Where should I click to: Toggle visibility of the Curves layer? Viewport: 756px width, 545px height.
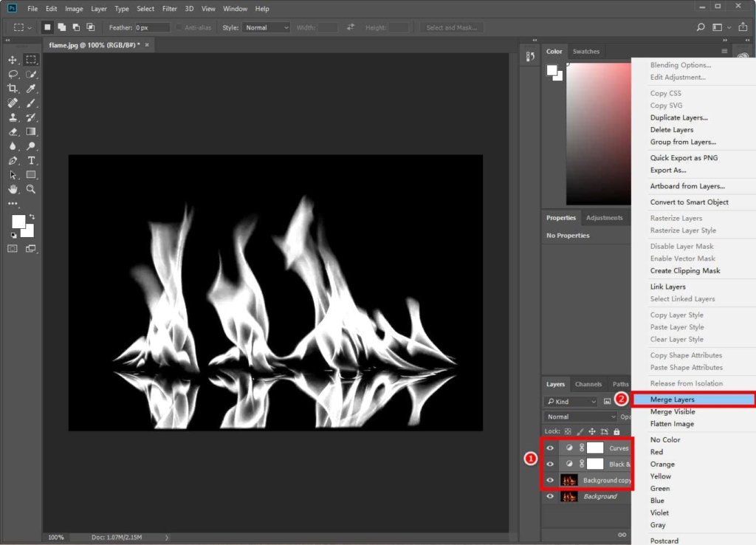coord(550,448)
